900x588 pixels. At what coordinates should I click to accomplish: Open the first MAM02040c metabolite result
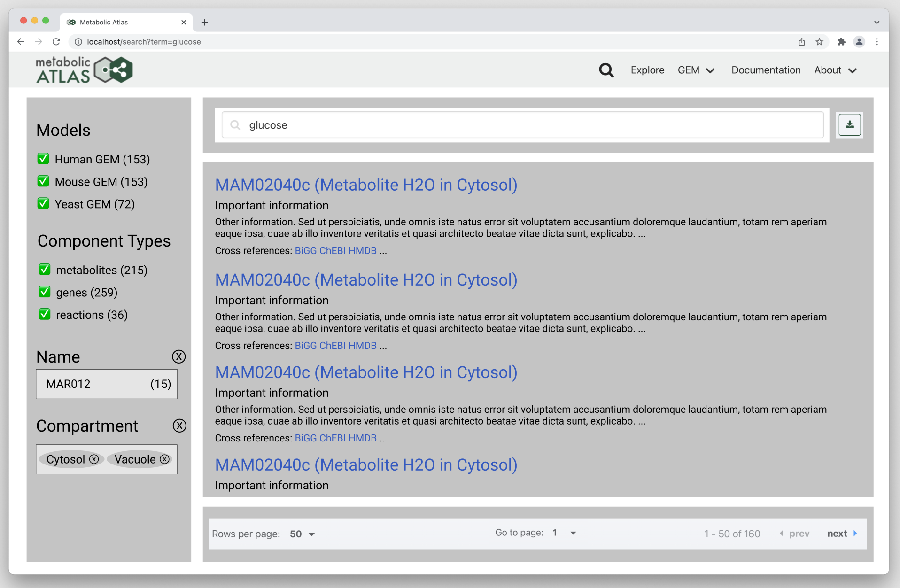366,185
